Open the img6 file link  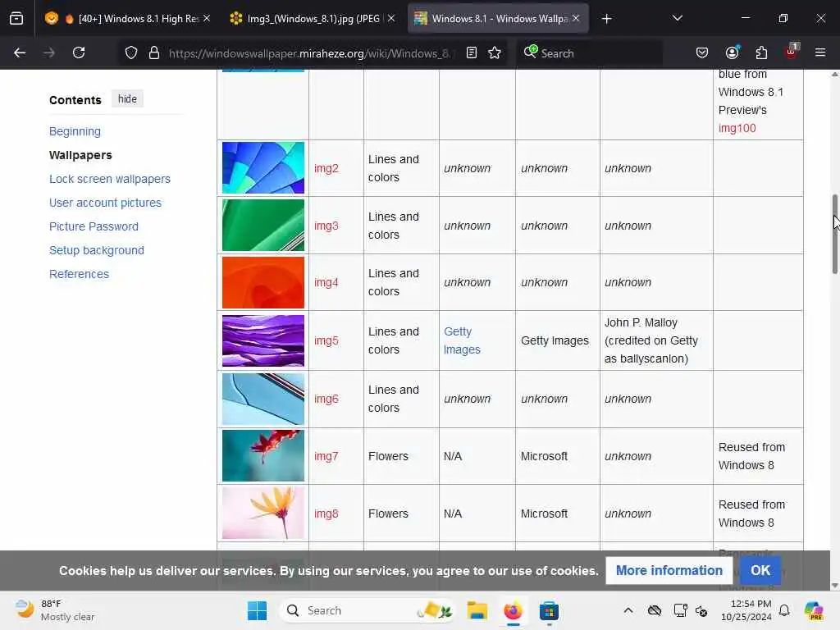(326, 399)
